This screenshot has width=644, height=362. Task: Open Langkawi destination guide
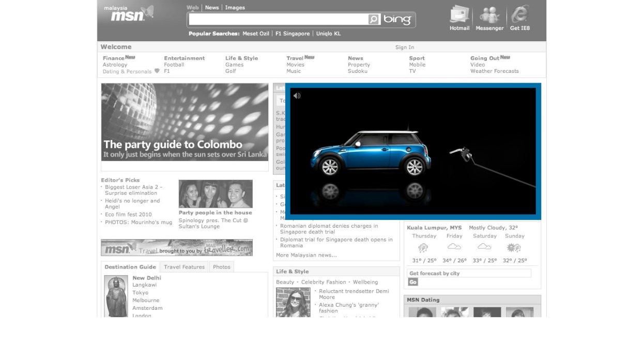(145, 285)
